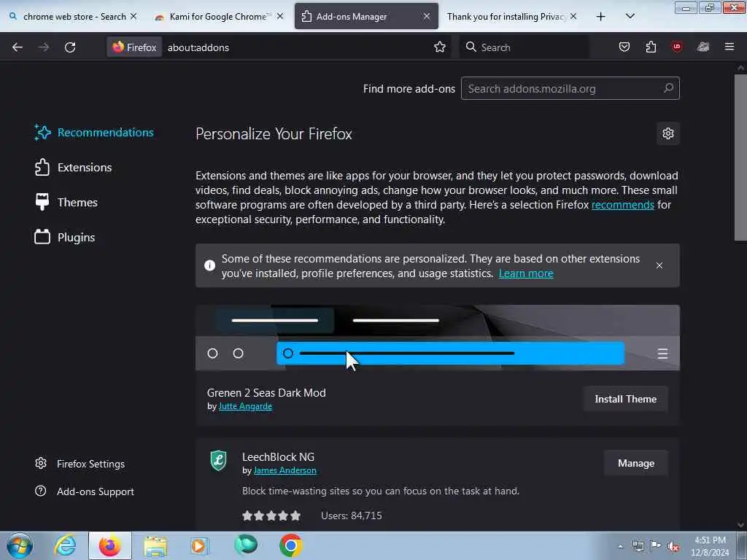Image resolution: width=747 pixels, height=560 pixels.
Task: Click LeechBlock NG star rating
Action: tap(271, 516)
